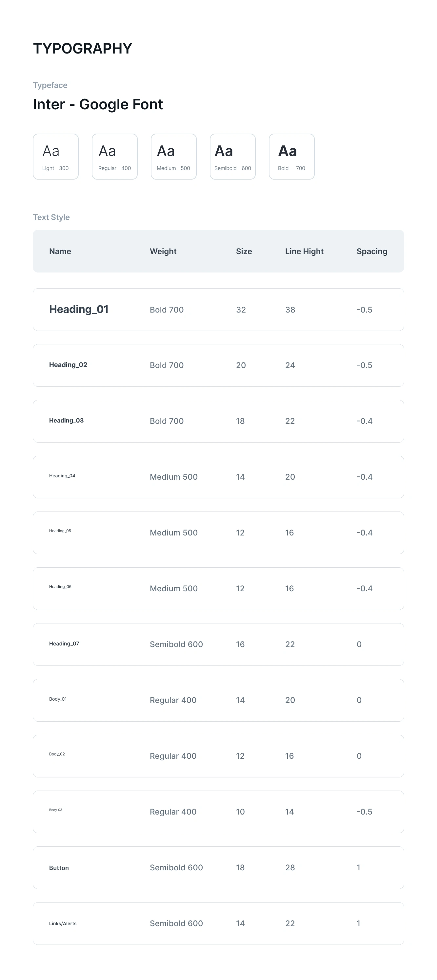
Task: Click the TYPOGRAPHY page heading
Action: pyautogui.click(x=83, y=48)
